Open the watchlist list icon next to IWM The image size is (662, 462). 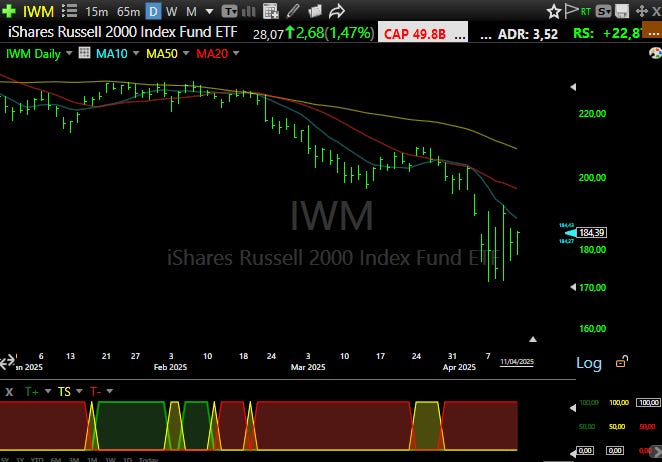coord(69,11)
